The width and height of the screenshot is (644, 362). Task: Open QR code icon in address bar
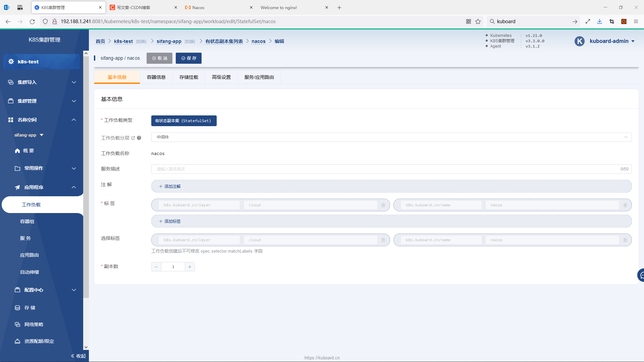click(x=469, y=21)
